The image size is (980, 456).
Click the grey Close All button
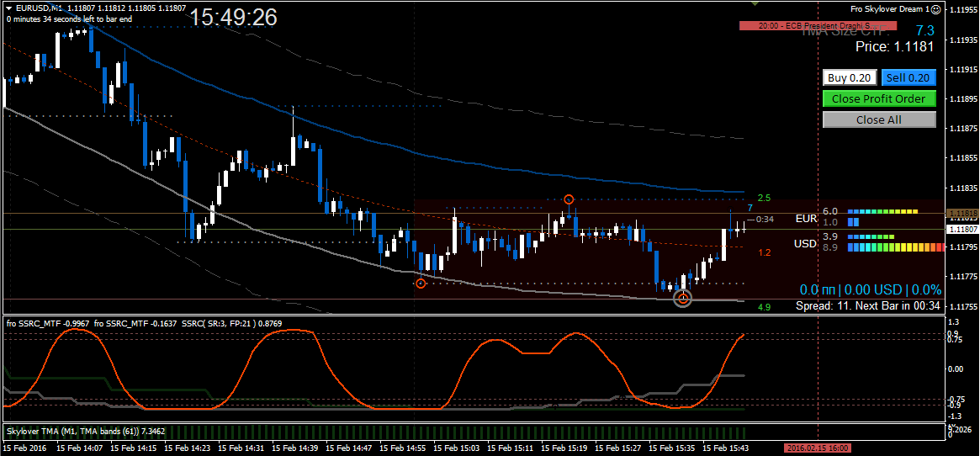(x=879, y=119)
